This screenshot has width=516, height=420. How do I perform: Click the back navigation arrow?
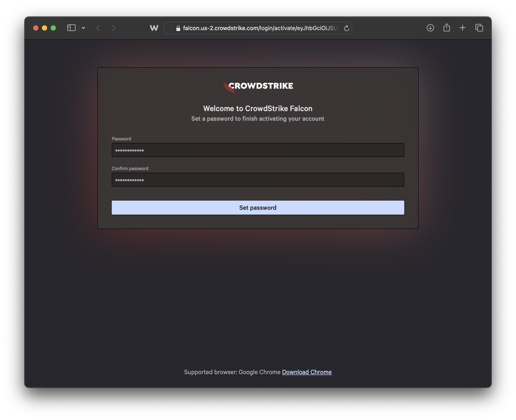tap(98, 28)
